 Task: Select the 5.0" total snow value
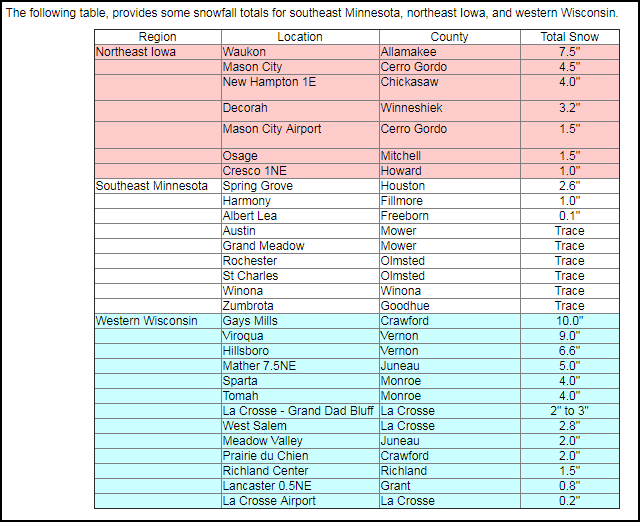pyautogui.click(x=570, y=366)
